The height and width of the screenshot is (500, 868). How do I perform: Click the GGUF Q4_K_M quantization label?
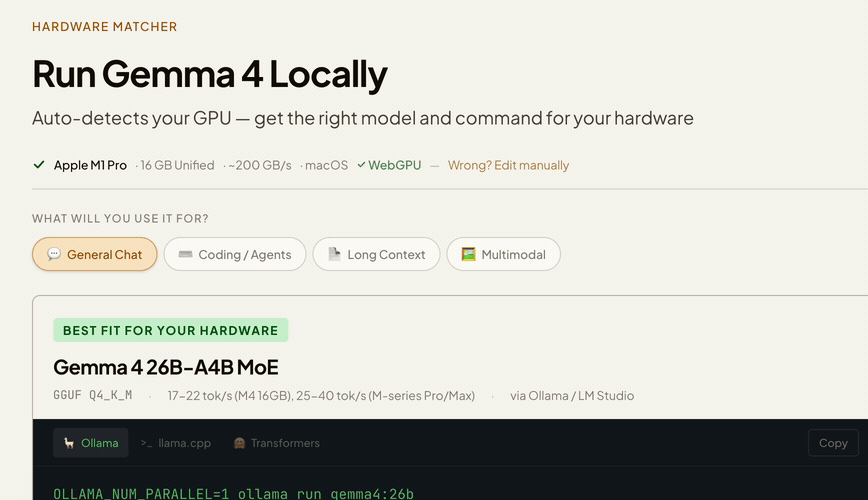coord(92,395)
